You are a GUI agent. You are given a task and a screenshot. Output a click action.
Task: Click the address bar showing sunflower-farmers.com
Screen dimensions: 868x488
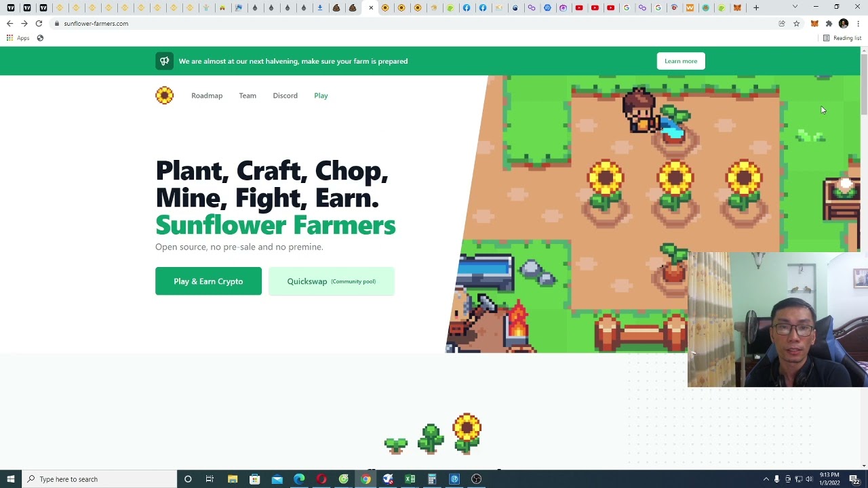tap(407, 24)
